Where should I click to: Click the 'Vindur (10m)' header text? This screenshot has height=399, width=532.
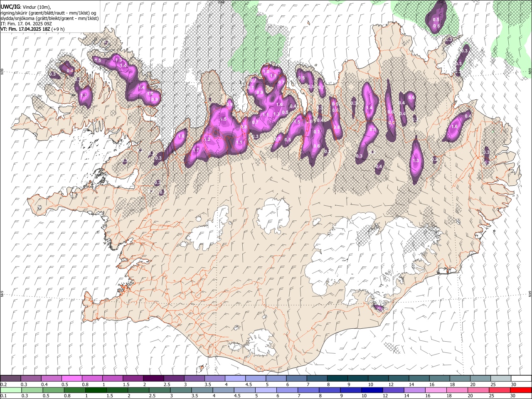[36, 7]
